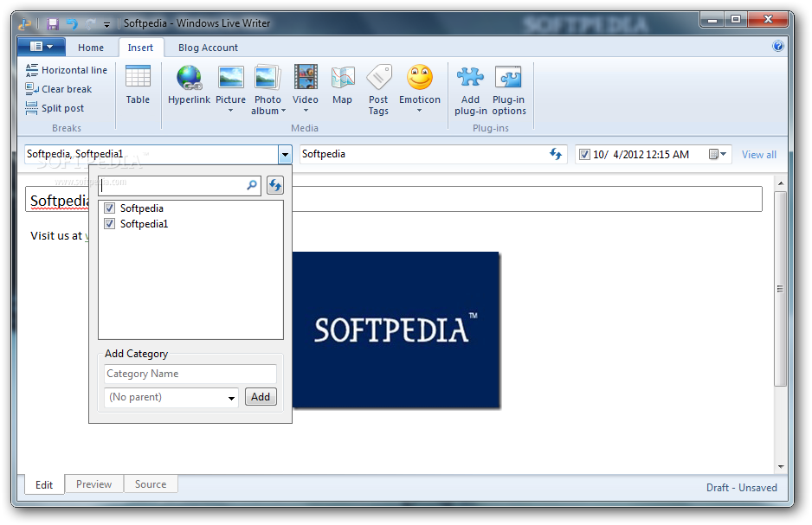Refresh blog tags next to Softpedia field
Image resolution: width=812 pixels, height=525 pixels.
coord(556,154)
